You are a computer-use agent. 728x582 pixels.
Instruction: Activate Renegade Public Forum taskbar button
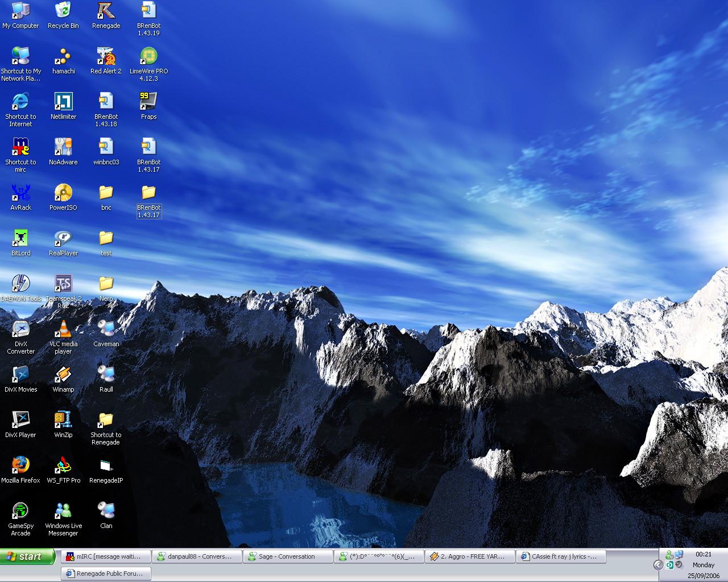(x=106, y=573)
